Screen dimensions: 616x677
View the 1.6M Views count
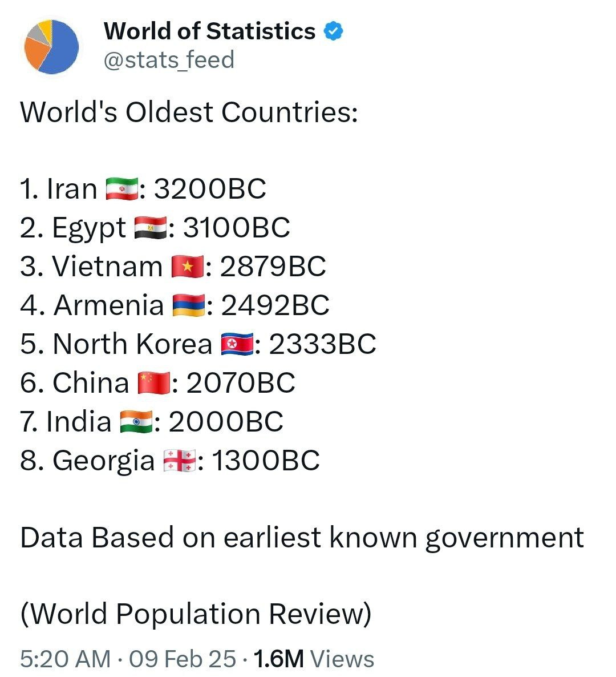click(x=314, y=659)
